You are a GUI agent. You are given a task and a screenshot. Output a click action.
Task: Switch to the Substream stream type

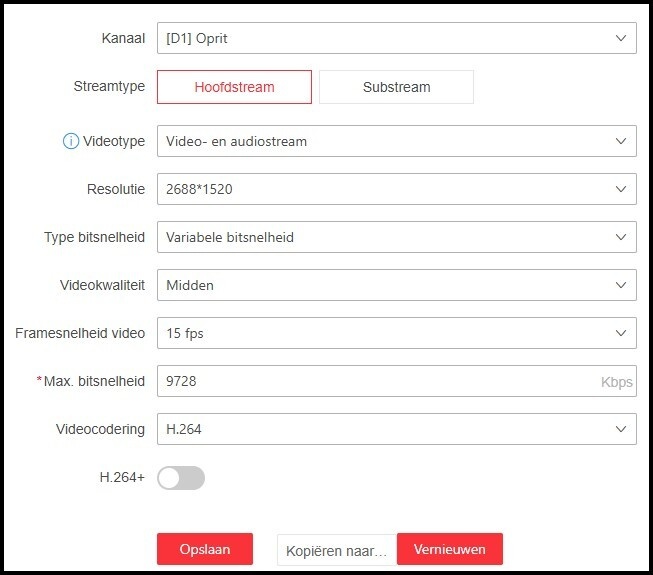396,87
